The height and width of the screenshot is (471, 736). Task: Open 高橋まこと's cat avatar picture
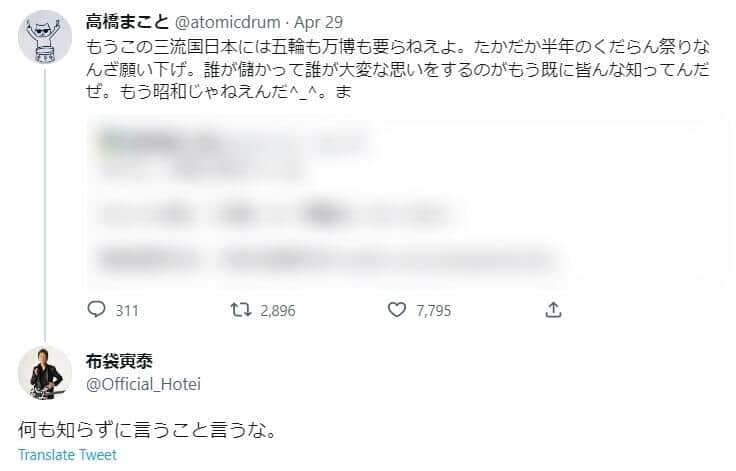45,39
